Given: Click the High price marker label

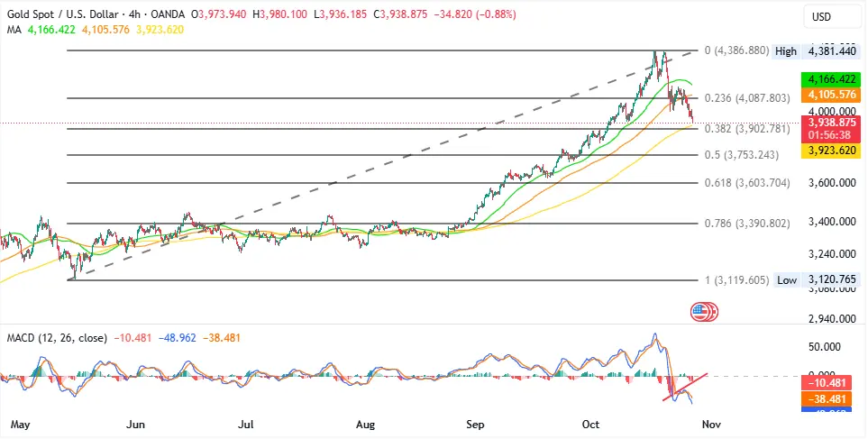Looking at the screenshot, I should pos(786,51).
